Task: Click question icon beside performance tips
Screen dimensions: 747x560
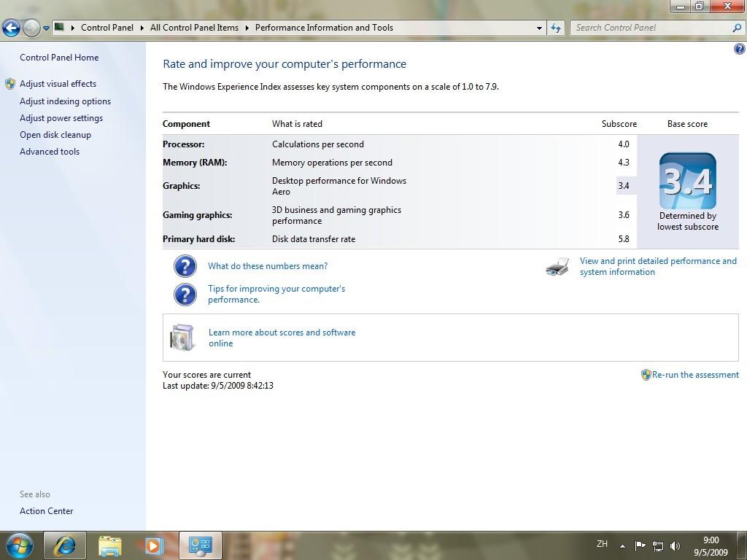Action: [x=185, y=295]
